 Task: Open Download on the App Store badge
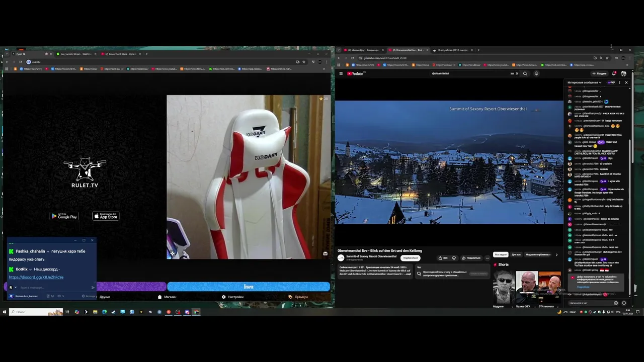106,216
